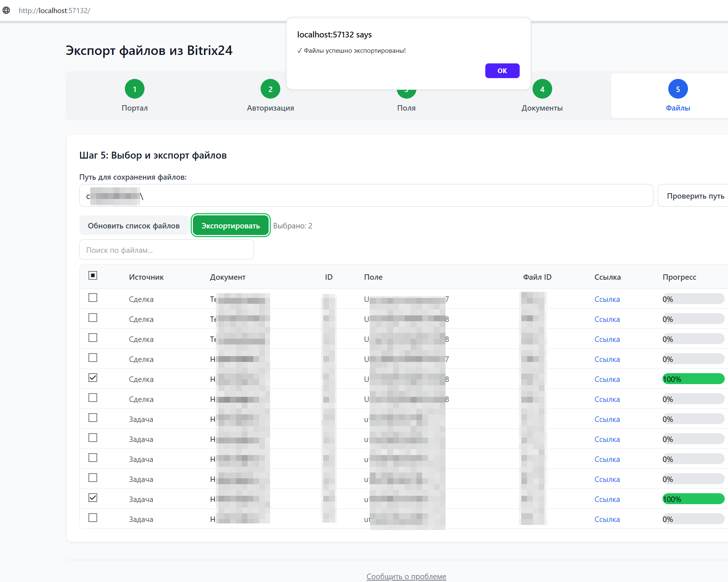Click Обновить список файлов button
The image size is (728, 582).
(x=134, y=226)
